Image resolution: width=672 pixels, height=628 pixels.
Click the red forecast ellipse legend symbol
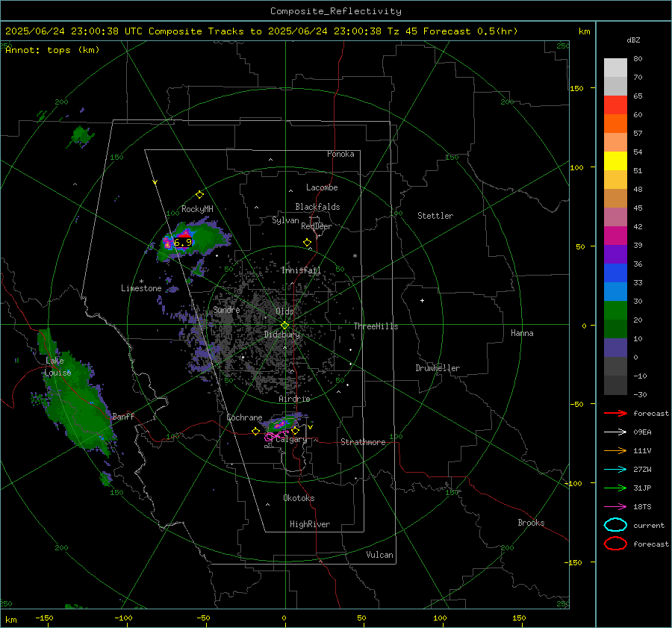tap(615, 544)
